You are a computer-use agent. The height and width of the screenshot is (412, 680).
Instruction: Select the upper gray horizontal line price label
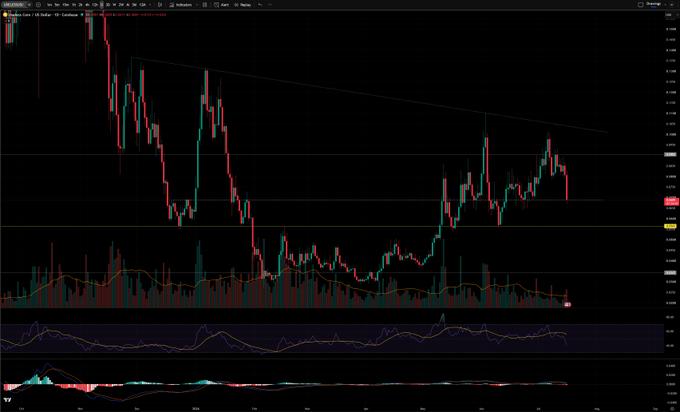(x=670, y=155)
